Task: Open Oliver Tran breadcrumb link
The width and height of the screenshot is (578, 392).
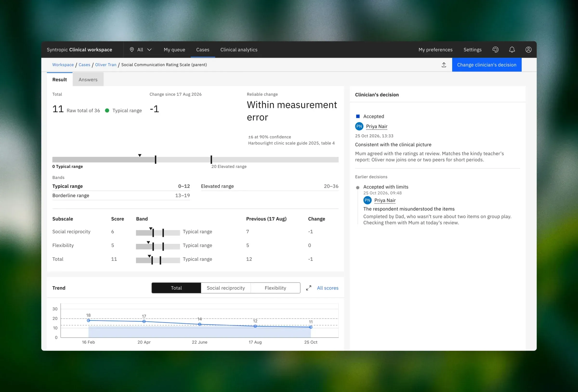Action: (x=106, y=65)
